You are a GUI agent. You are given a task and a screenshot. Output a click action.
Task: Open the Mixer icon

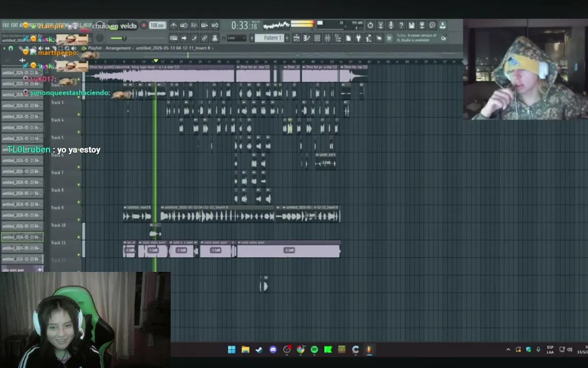click(327, 38)
